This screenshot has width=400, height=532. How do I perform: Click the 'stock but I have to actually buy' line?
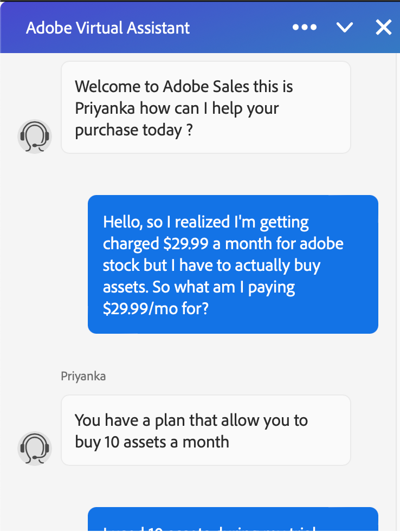tap(212, 265)
